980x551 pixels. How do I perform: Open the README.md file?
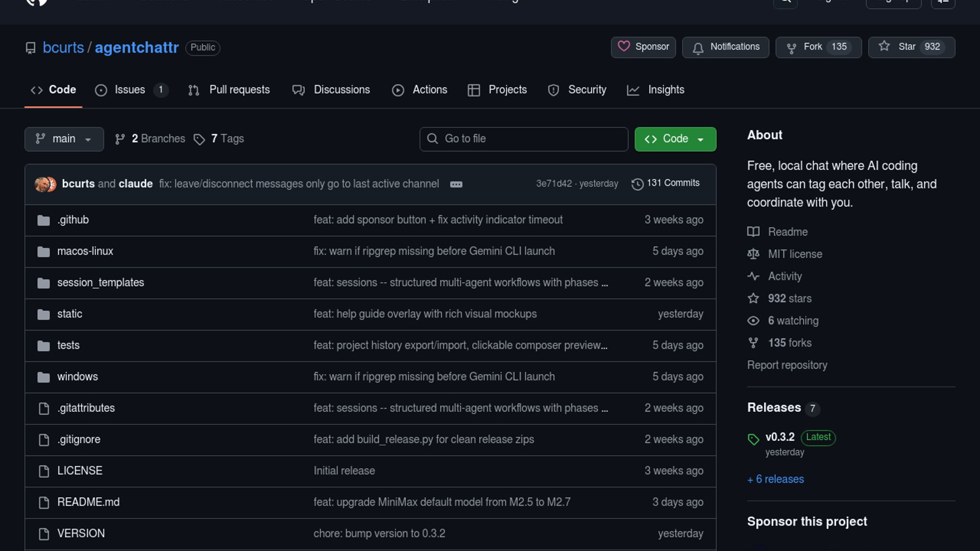pos(88,502)
